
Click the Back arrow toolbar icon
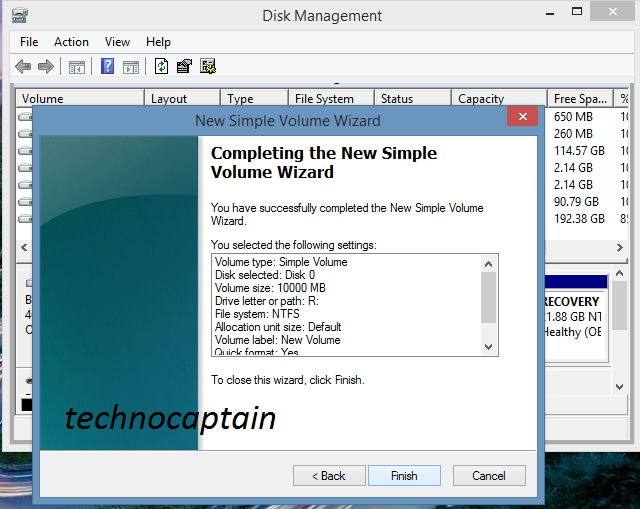click(23, 66)
